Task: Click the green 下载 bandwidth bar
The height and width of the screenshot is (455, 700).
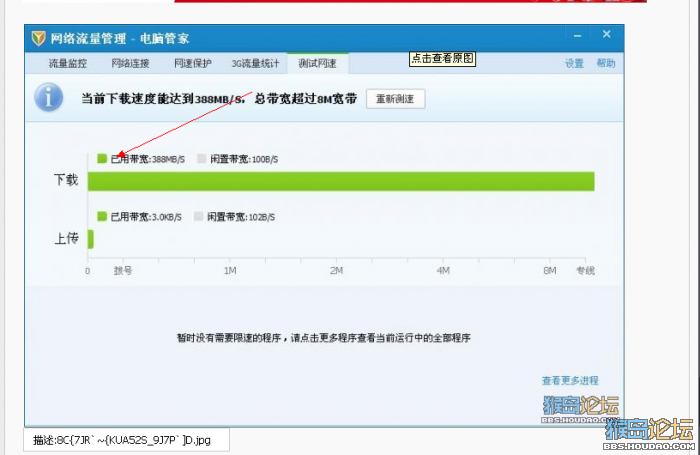Action: (x=341, y=181)
